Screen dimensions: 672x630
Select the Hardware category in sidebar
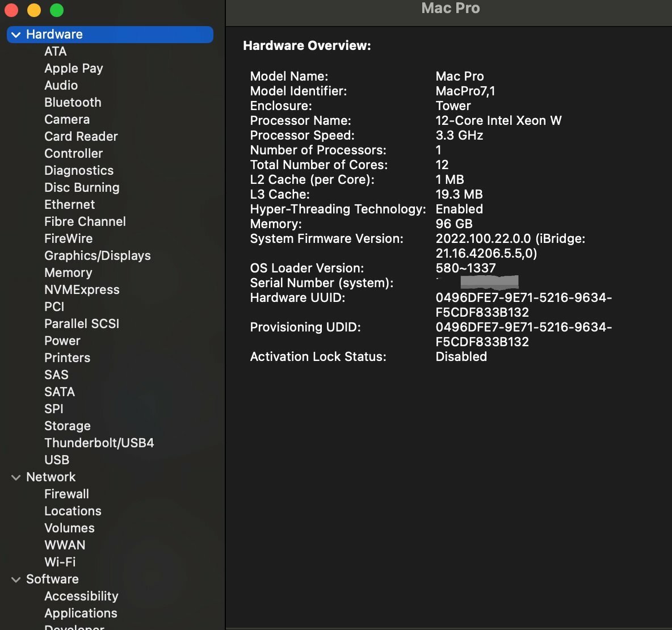110,34
